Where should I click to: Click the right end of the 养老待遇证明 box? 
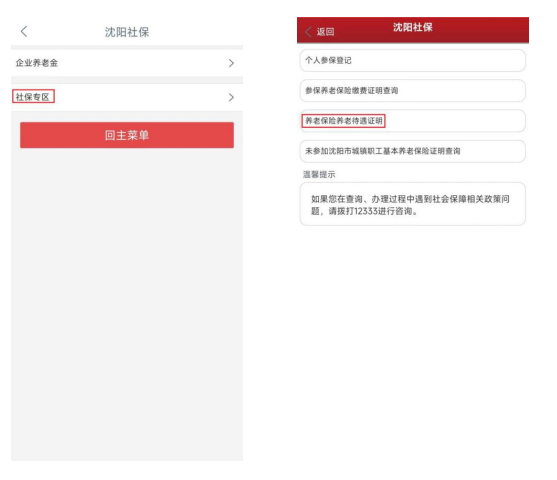(512, 121)
